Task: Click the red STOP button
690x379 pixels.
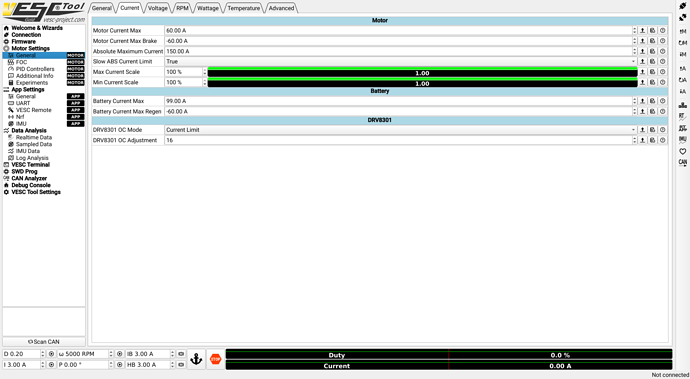Action: coord(215,359)
